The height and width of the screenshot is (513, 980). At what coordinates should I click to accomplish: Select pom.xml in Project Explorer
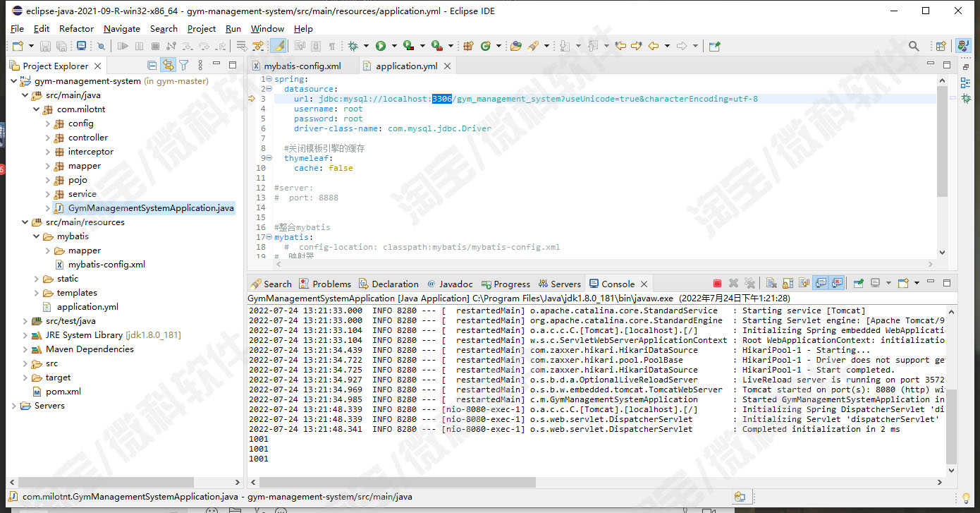[63, 392]
